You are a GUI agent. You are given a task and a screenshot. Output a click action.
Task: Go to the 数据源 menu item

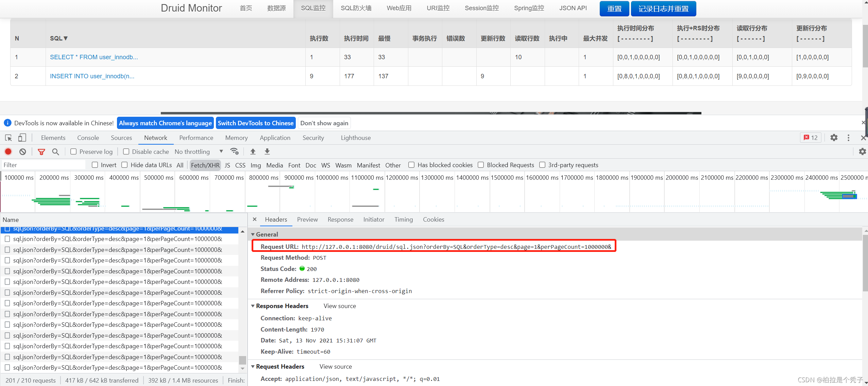276,8
